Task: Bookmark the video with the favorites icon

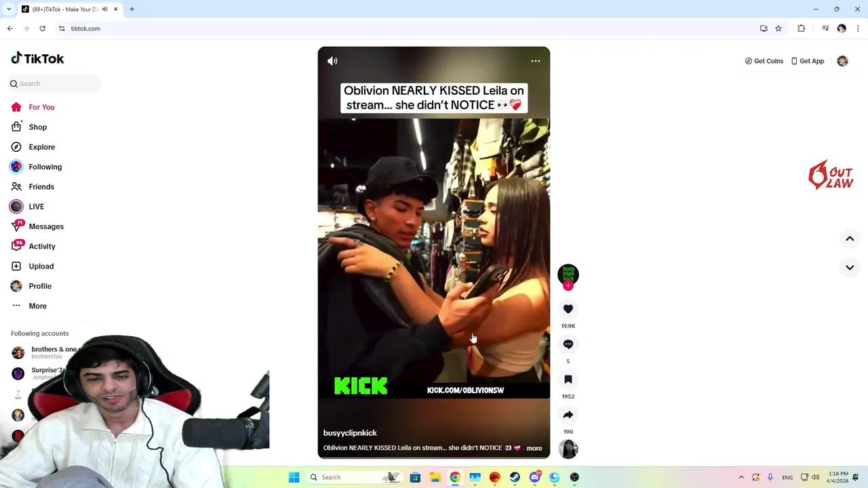Action: click(568, 380)
